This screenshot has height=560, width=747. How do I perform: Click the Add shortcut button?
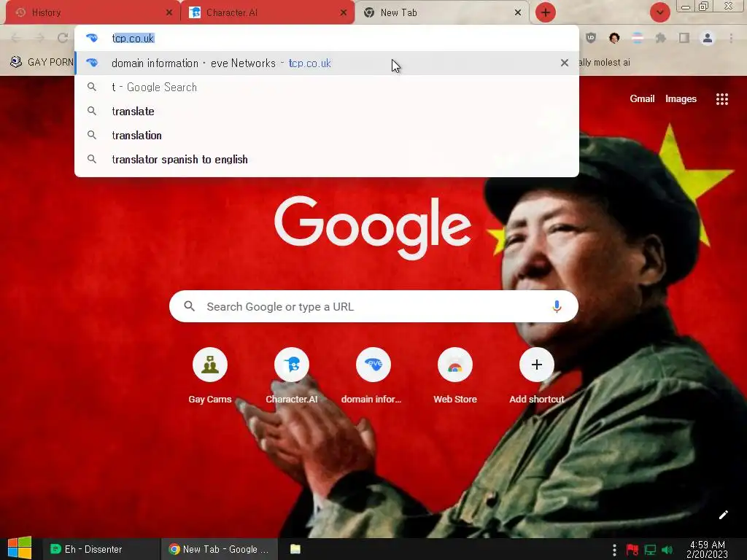536,376
